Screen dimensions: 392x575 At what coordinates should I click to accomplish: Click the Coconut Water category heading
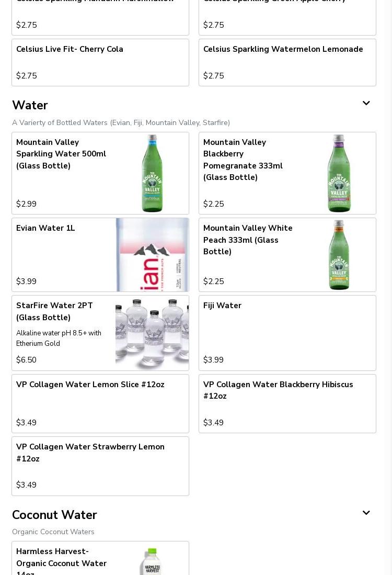[54, 515]
